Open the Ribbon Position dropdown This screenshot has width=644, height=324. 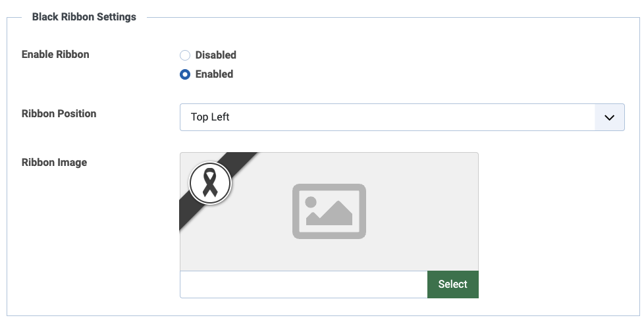point(387,117)
